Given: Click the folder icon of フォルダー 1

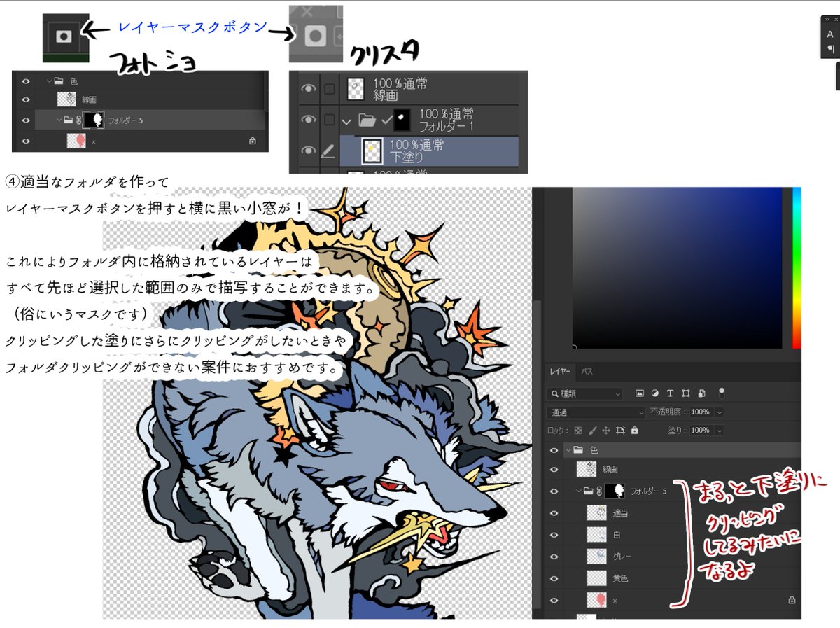Looking at the screenshot, I should 367,120.
